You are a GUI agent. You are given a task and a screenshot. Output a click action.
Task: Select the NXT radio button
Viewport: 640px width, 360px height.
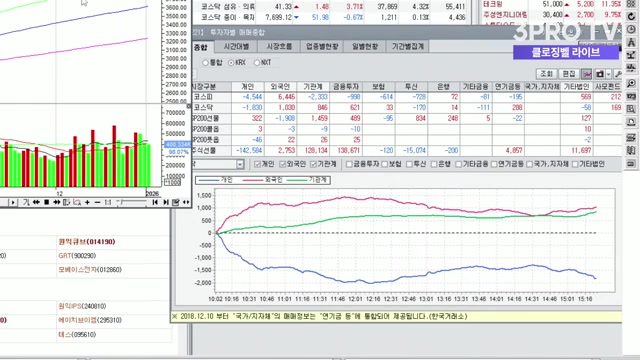(x=257, y=63)
